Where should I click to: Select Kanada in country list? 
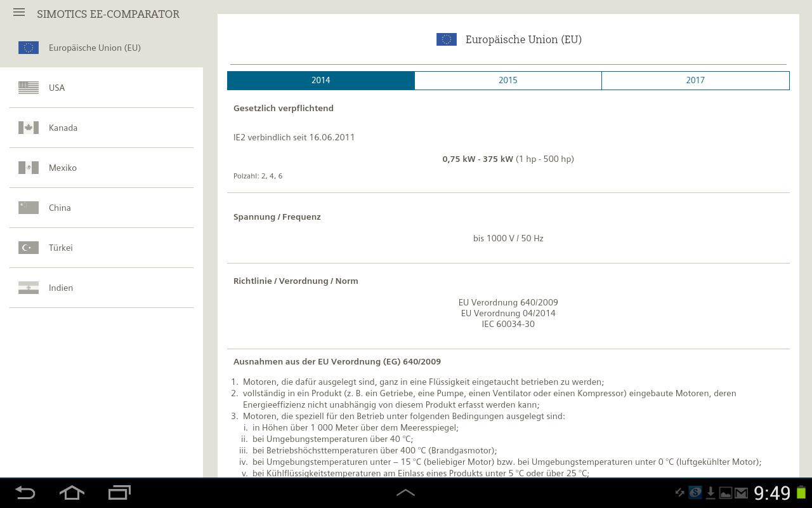[101, 128]
